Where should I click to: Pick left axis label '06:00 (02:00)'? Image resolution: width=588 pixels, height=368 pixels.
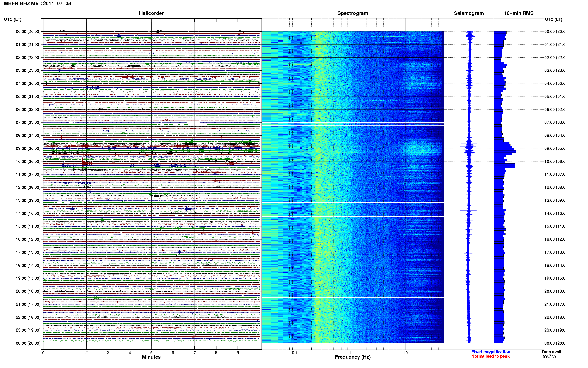28,109
